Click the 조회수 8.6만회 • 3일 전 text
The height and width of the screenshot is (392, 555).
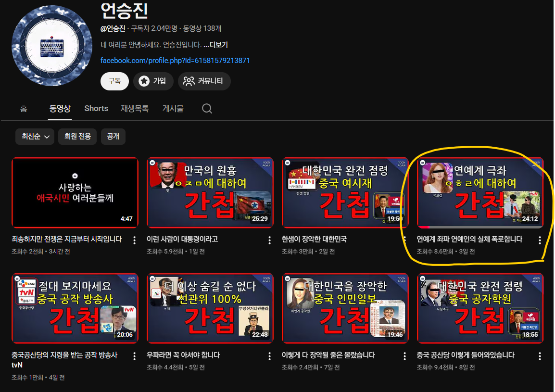point(446,252)
